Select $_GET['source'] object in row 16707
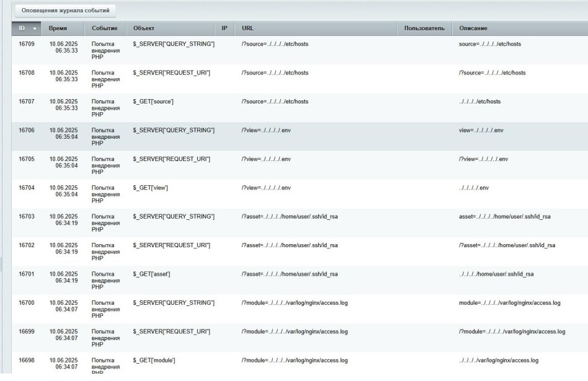 tap(153, 101)
